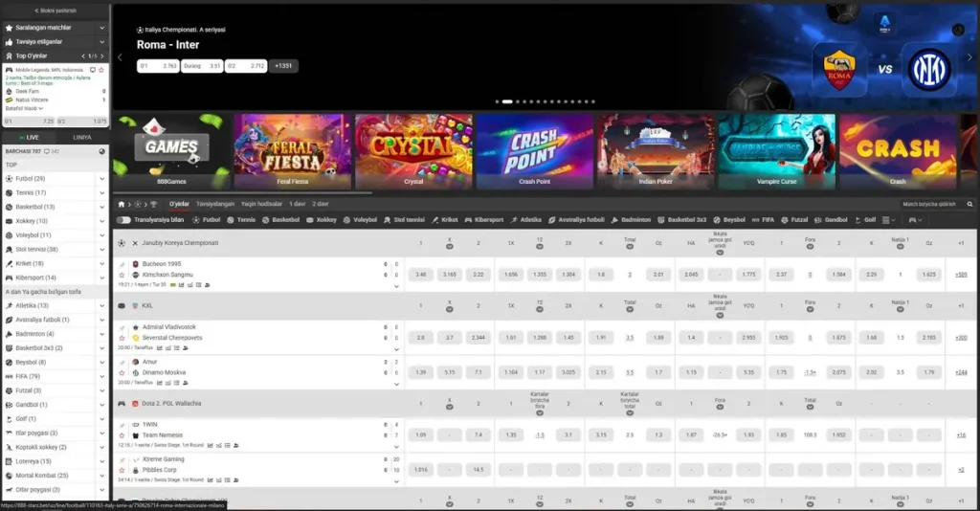Switch to the LINIYA tab
Screen dimensions: 980x511
82,138
